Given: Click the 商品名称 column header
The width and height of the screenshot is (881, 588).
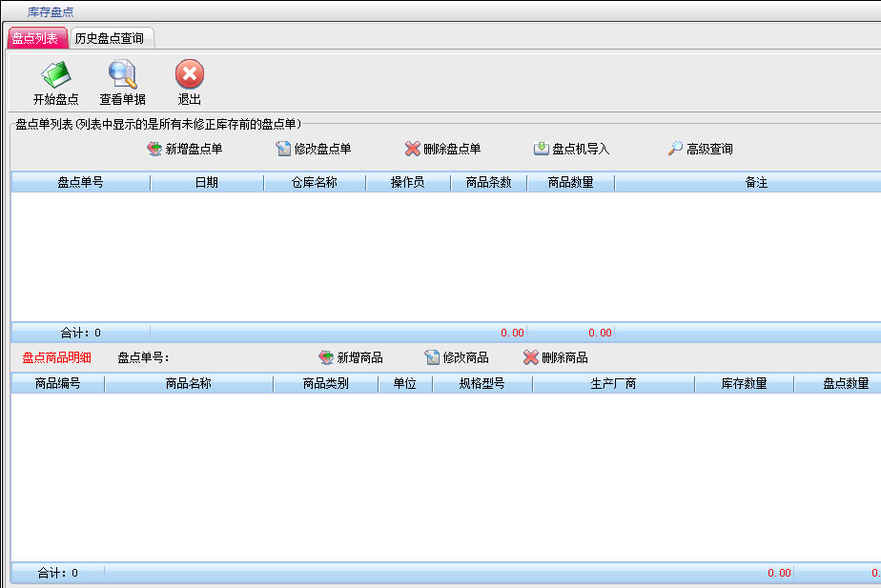Looking at the screenshot, I should [x=188, y=384].
